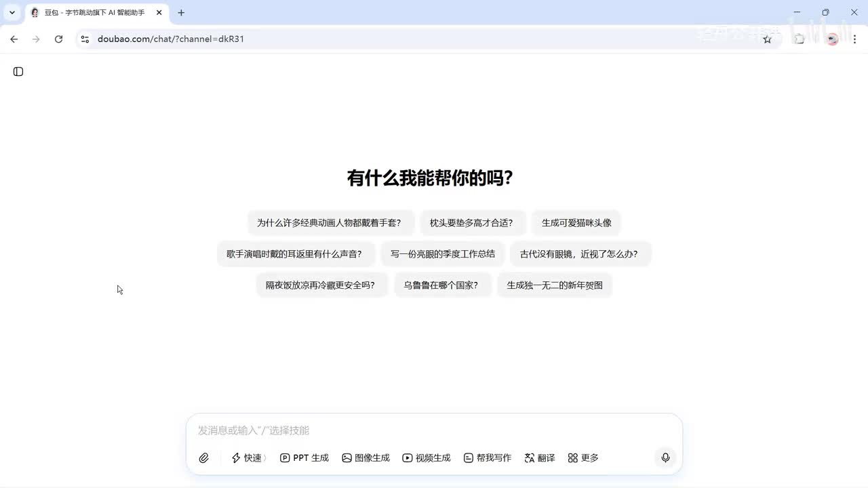Start voice input with microphone icon
The height and width of the screenshot is (488, 868).
click(665, 458)
